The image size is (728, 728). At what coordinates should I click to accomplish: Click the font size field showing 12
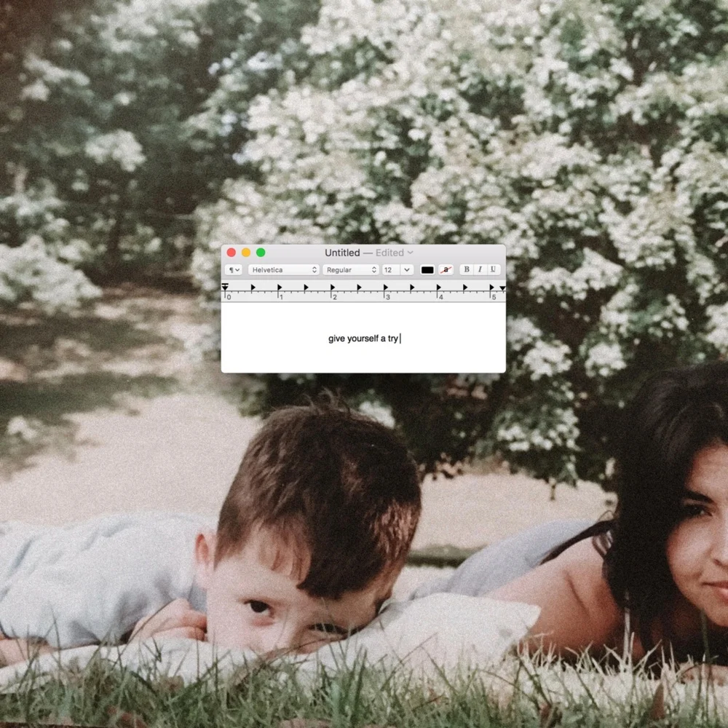(391, 269)
